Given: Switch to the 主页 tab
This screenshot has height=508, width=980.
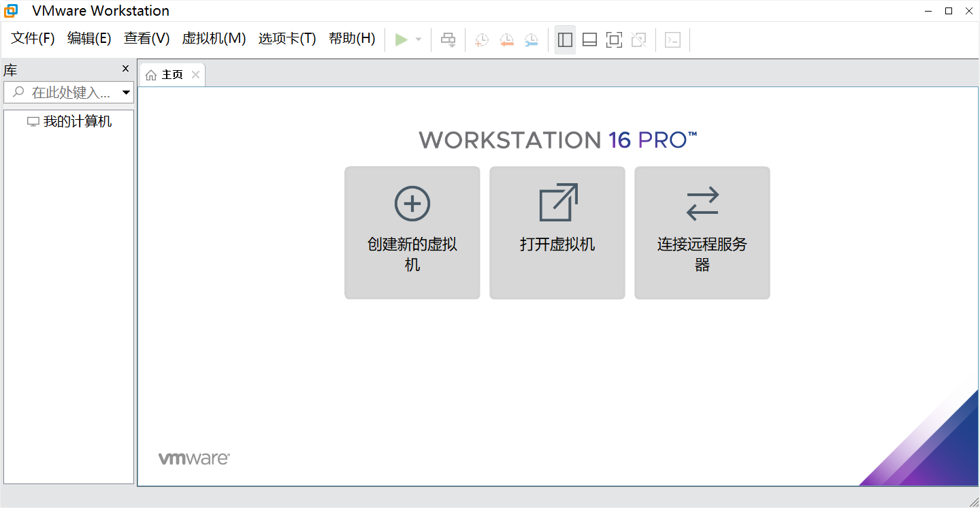Looking at the screenshot, I should click(x=171, y=74).
